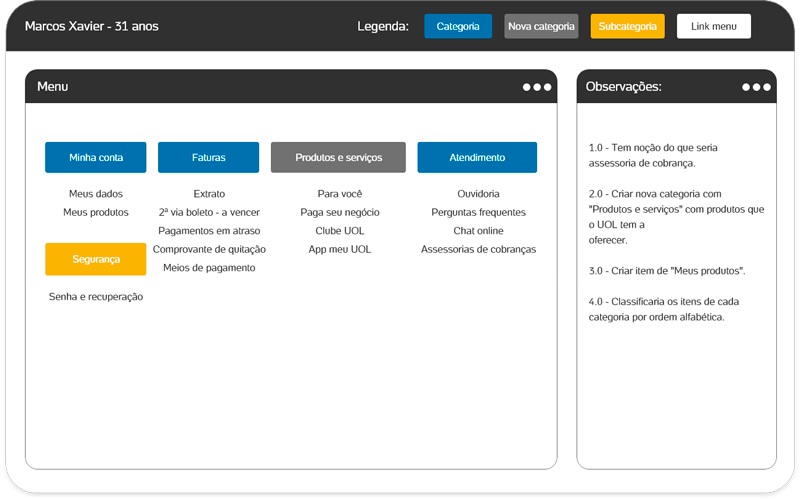
Task: Select Assessorias de cobranças link
Action: pos(478,249)
